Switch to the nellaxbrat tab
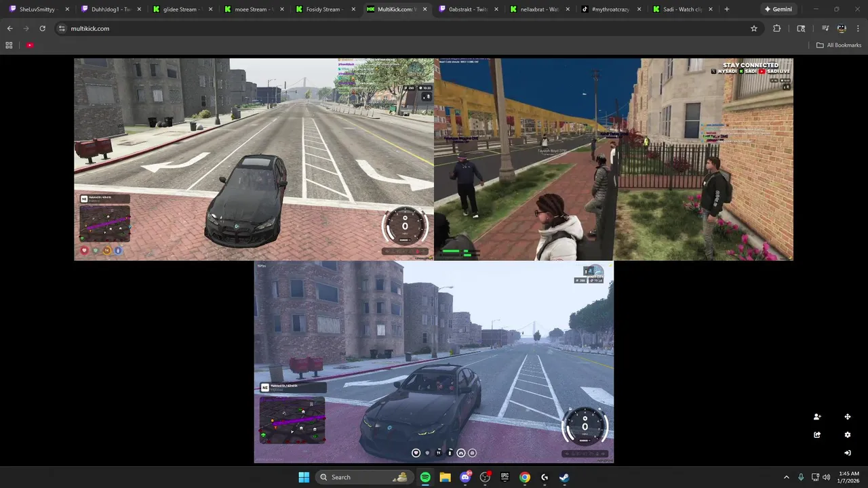868x488 pixels. (540, 9)
